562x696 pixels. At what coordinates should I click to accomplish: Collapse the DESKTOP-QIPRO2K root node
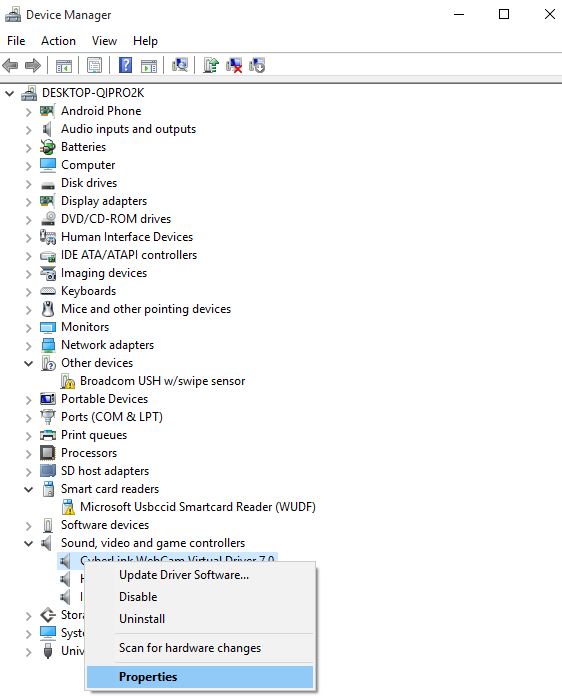coord(9,94)
